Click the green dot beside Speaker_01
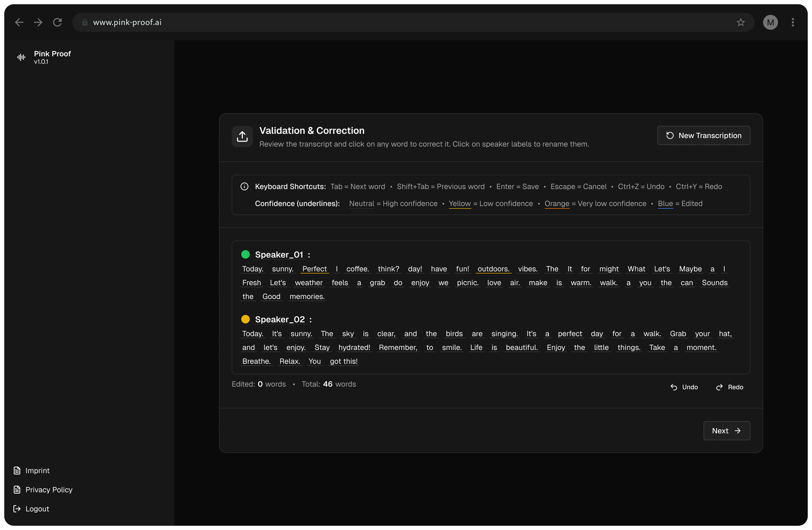This screenshot has height=530, width=812. [246, 254]
